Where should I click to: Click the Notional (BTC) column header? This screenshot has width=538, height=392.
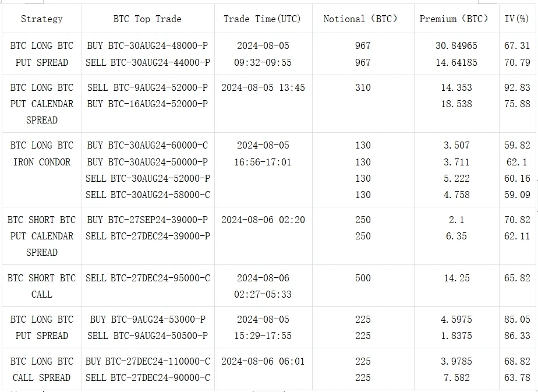pos(362,19)
